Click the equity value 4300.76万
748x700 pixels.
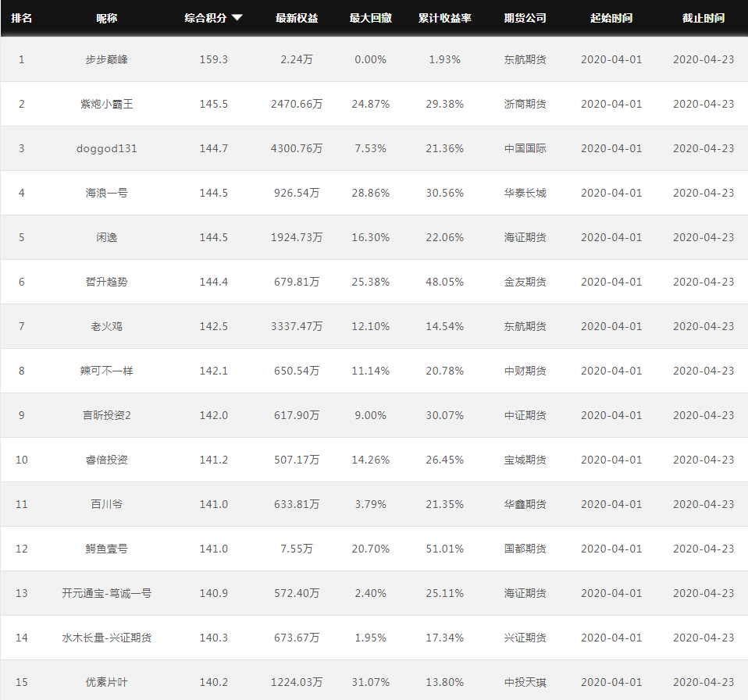(x=297, y=148)
